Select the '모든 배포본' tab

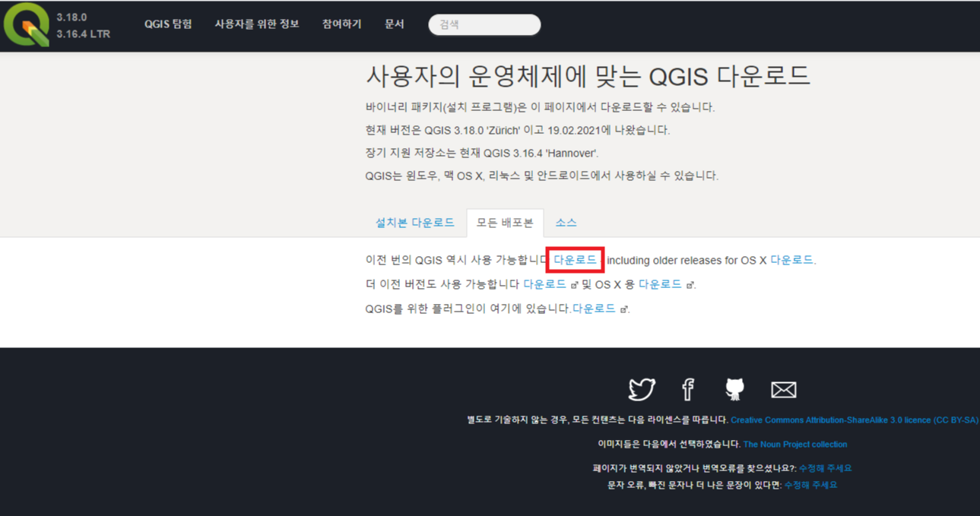click(x=505, y=223)
